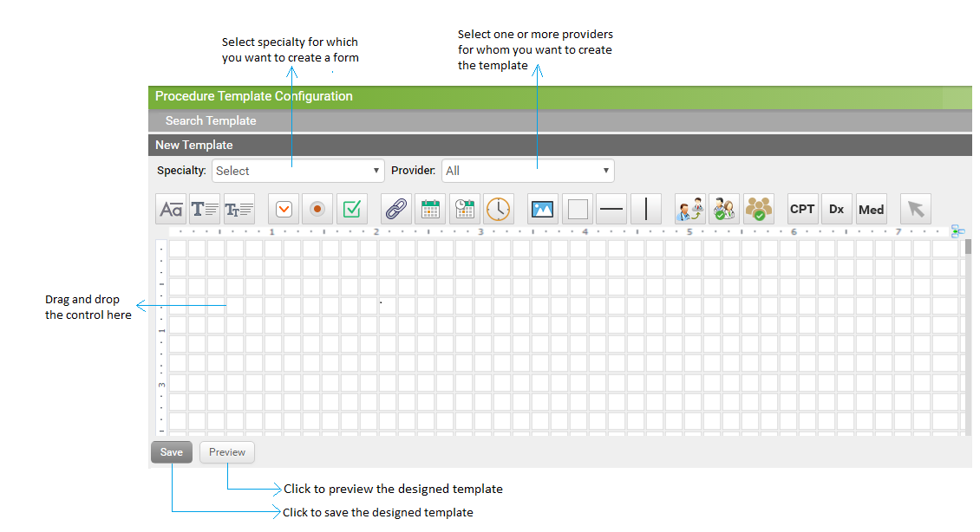Select the rectangle box control

tap(578, 209)
